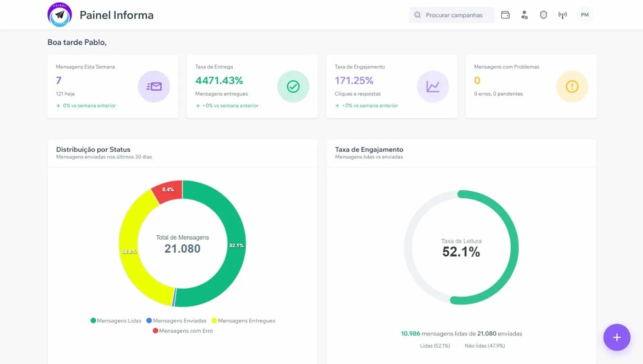Click the warning icon on Mensagens com Problemas
This screenshot has width=643, height=364.
click(572, 86)
